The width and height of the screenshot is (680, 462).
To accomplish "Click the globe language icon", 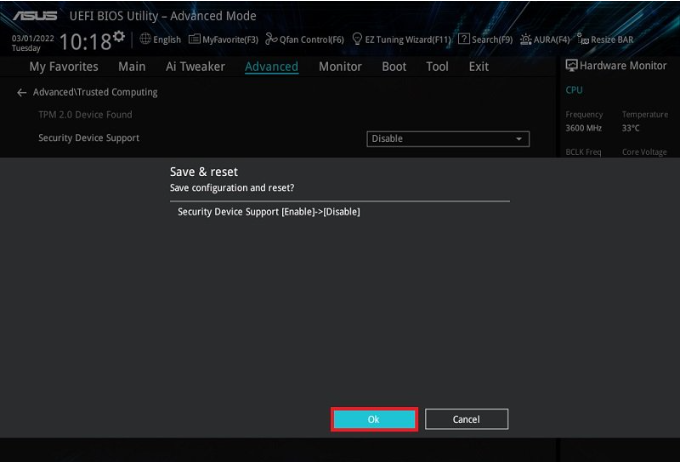I will click(x=145, y=39).
